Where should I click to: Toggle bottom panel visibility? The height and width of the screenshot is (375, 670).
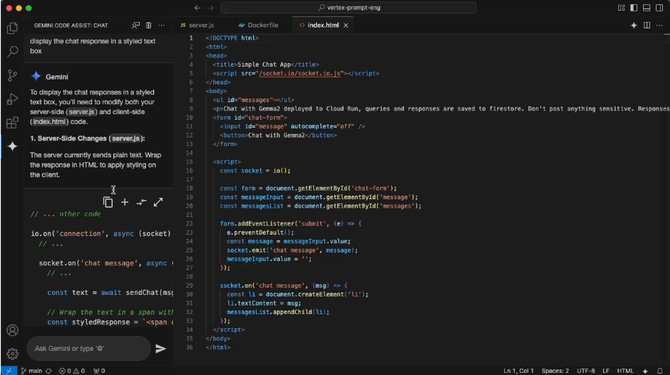pos(647,8)
